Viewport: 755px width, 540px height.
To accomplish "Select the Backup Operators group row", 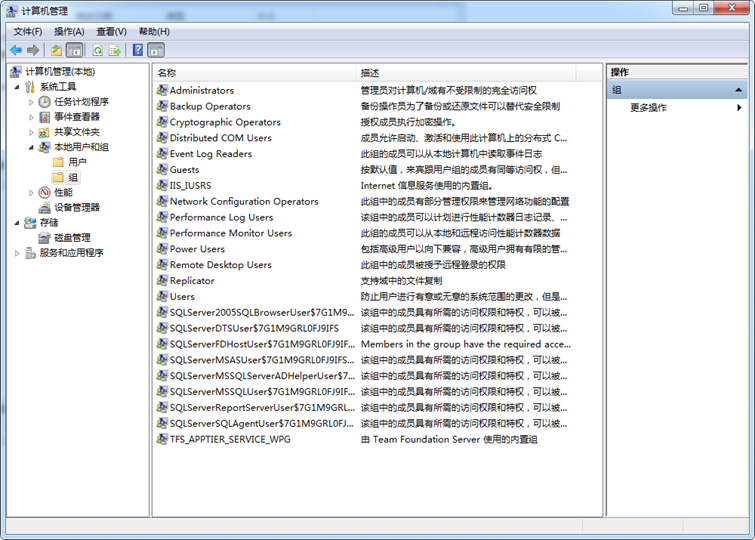I will point(362,106).
